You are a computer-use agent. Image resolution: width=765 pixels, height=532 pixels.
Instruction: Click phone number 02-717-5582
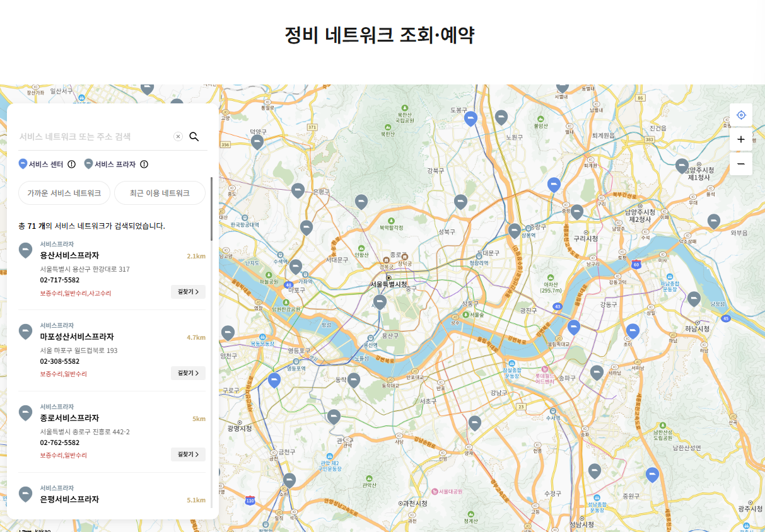pos(60,280)
